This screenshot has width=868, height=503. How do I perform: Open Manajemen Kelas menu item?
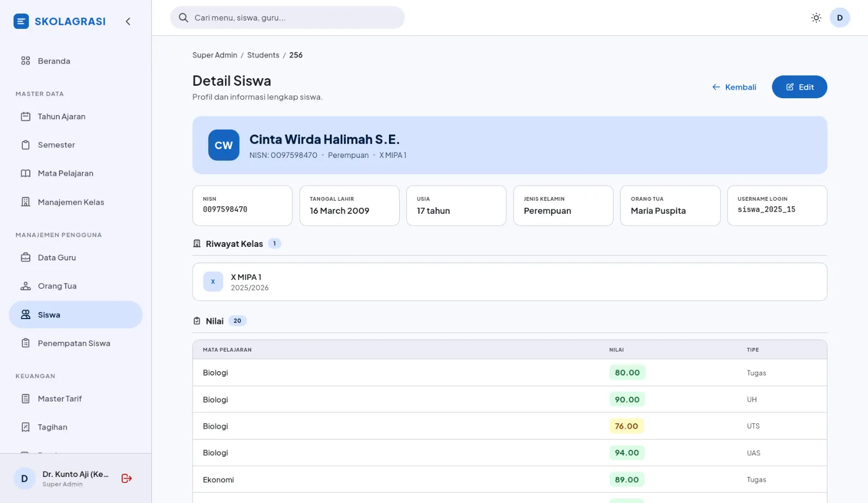coord(75,202)
